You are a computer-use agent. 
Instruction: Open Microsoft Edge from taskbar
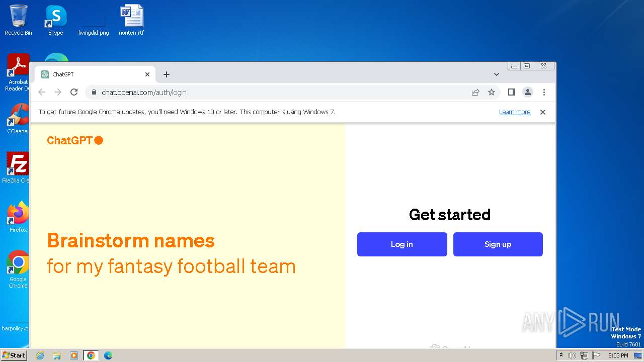tap(108, 355)
